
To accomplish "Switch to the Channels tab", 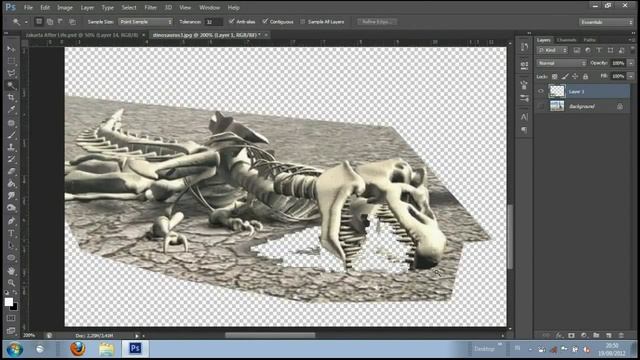I will click(x=567, y=40).
